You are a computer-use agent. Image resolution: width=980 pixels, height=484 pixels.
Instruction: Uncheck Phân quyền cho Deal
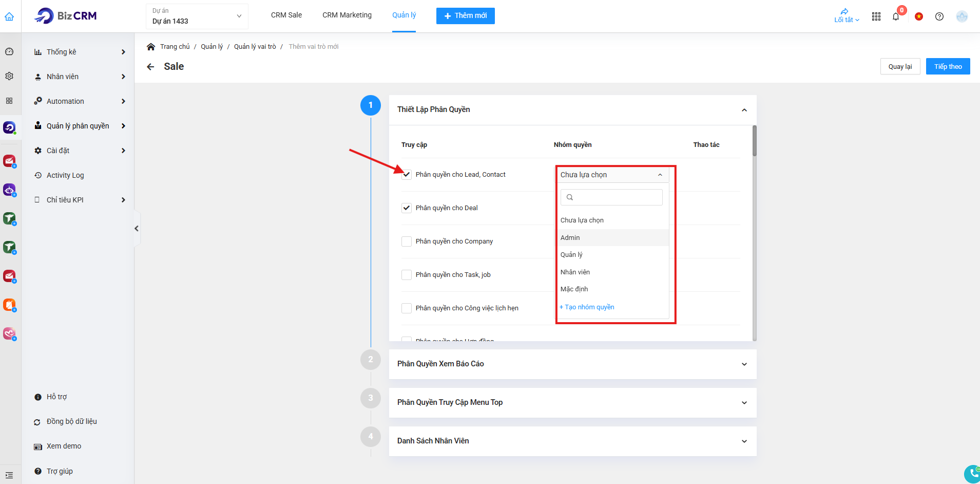point(407,208)
